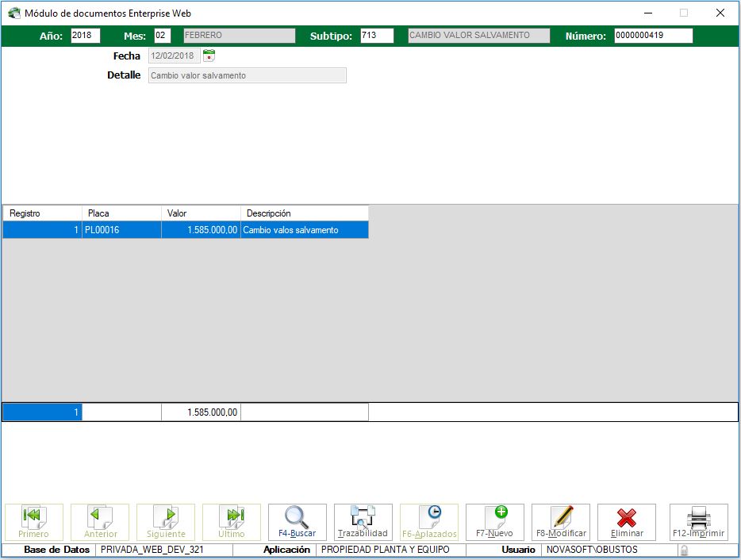Click the application icon in title bar
The width and height of the screenshot is (741, 560).
point(14,13)
